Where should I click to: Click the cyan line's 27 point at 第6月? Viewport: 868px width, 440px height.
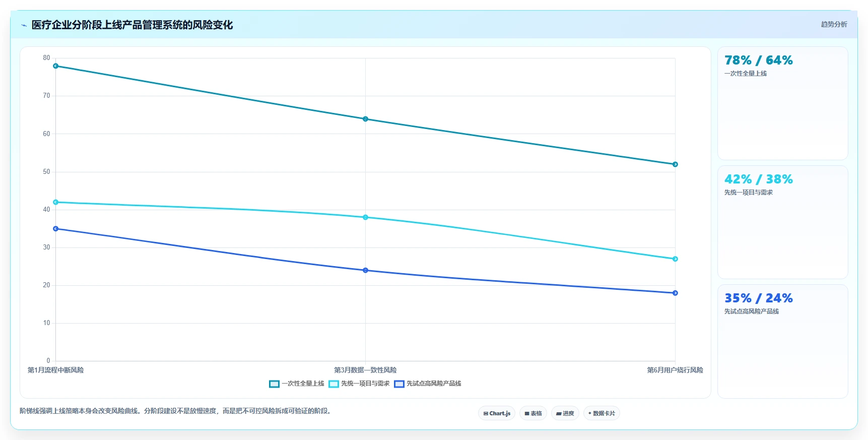(676, 259)
